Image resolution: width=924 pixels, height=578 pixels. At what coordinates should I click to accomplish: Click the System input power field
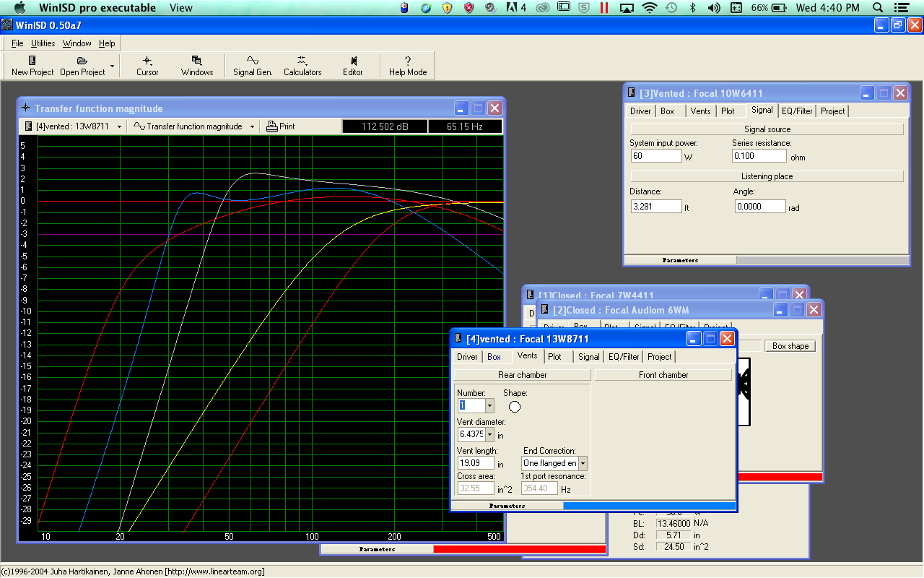pos(655,156)
